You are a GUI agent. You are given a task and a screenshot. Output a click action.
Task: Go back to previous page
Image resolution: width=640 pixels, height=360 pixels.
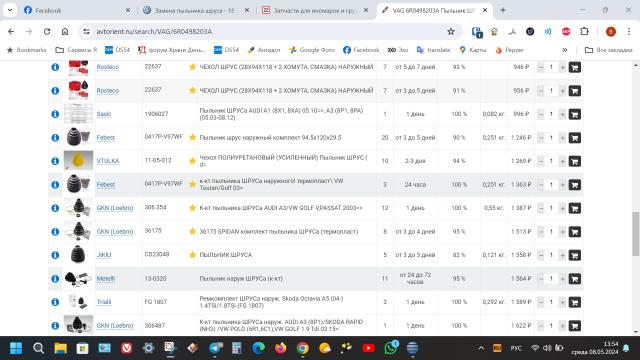11,31
